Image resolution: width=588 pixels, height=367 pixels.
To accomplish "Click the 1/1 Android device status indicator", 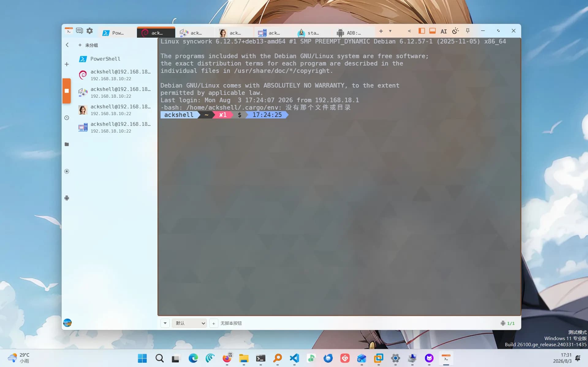I will pyautogui.click(x=507, y=323).
